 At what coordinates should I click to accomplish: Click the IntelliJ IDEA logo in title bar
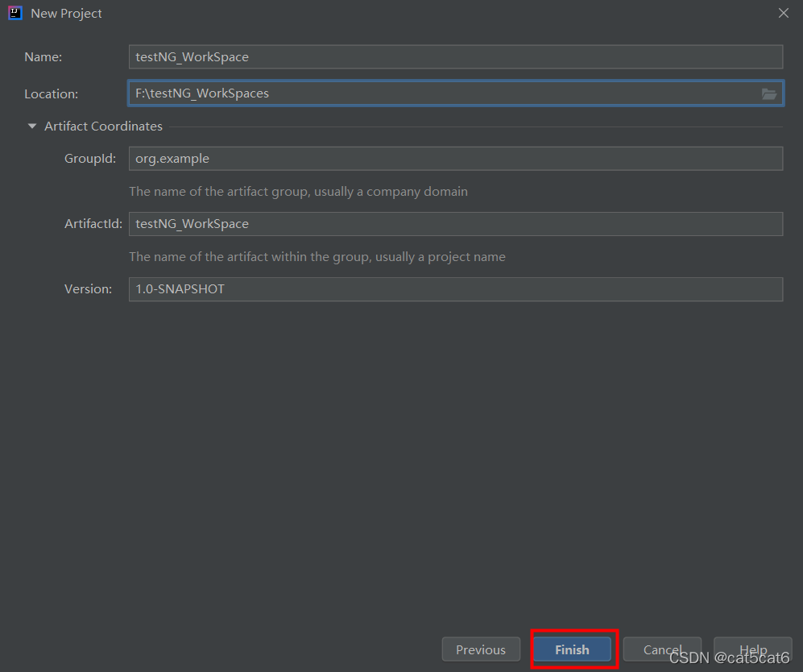pos(15,13)
